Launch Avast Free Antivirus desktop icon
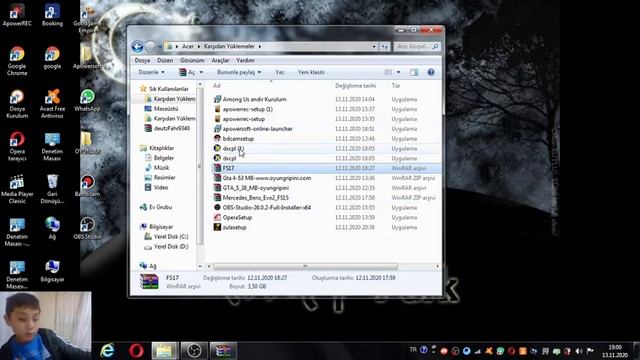 (x=52, y=104)
